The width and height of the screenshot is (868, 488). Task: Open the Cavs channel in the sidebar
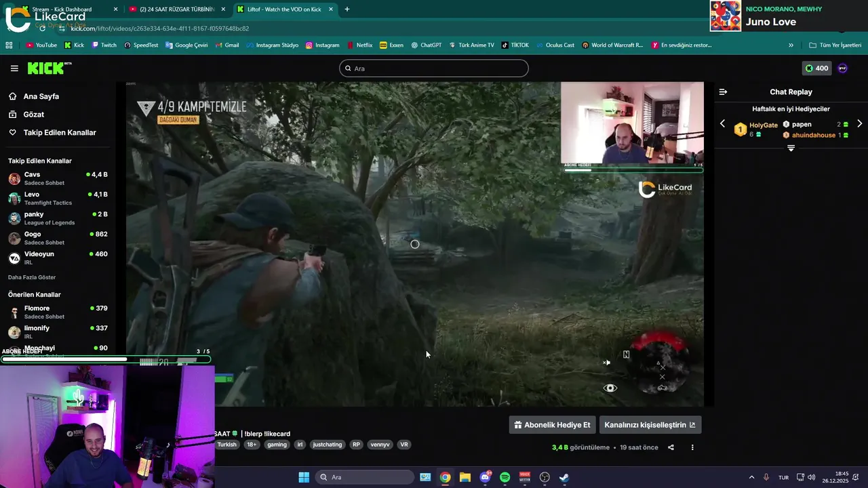tap(58, 178)
